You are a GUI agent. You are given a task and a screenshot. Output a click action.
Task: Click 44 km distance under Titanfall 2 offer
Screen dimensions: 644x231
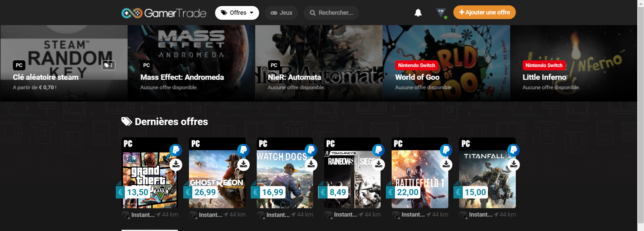pos(505,215)
